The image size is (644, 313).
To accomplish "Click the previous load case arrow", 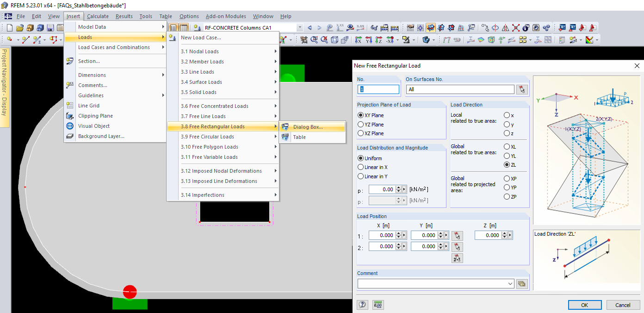I will pyautogui.click(x=310, y=28).
